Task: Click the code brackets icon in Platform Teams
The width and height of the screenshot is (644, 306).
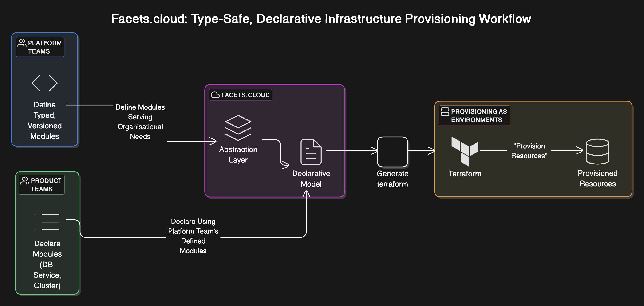Action: pos(44,83)
